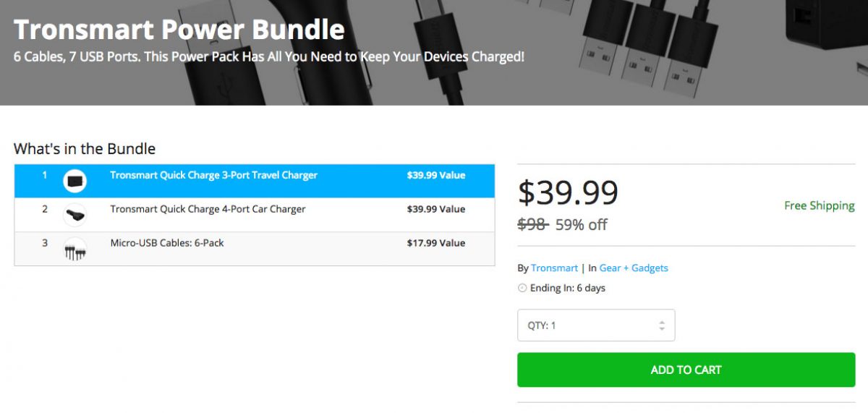Image resolution: width=868 pixels, height=413 pixels.
Task: Go to the Gear + Gadgets category
Action: coord(634,268)
